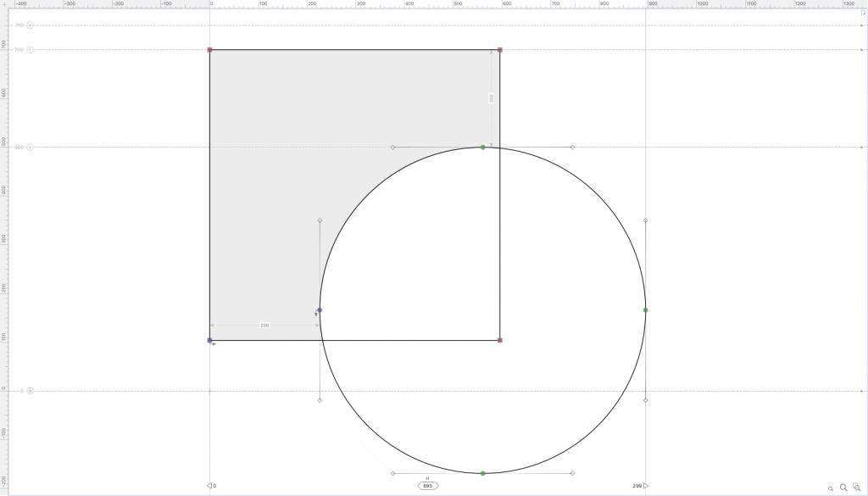The image size is (868, 496).
Task: Click the horizontal ruler along the top
Action: (438, 4)
